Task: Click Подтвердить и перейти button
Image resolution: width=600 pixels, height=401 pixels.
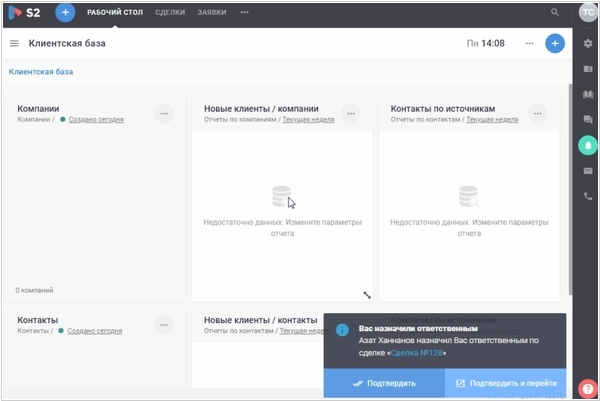Action: [505, 383]
